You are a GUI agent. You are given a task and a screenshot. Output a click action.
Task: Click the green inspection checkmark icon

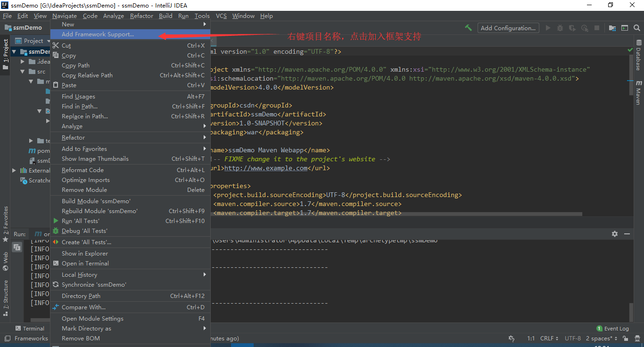click(x=630, y=50)
